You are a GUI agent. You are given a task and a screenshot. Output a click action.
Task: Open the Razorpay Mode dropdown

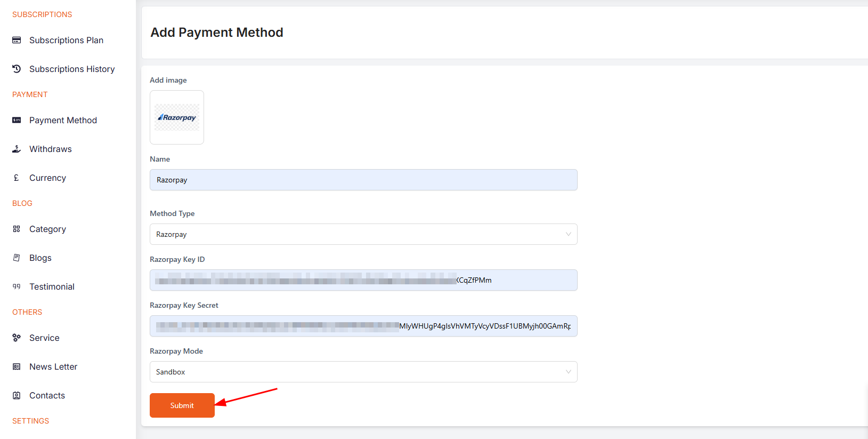(x=362, y=372)
